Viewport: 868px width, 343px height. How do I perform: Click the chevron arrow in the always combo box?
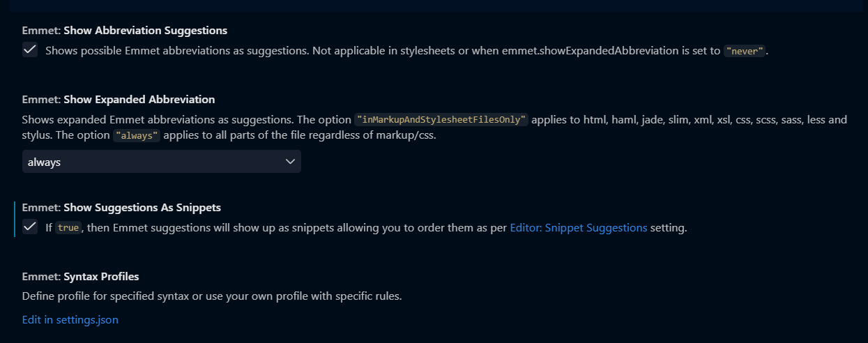point(291,162)
